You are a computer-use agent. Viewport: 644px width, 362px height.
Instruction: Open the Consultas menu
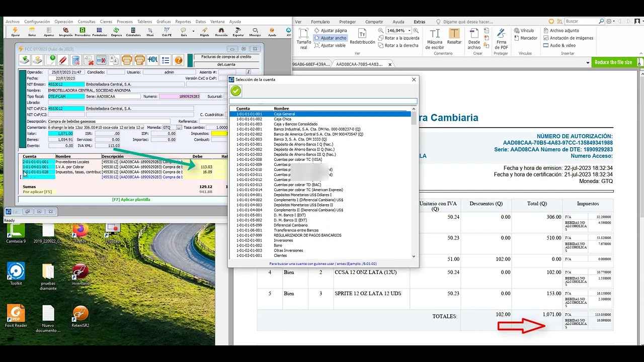pos(87,22)
